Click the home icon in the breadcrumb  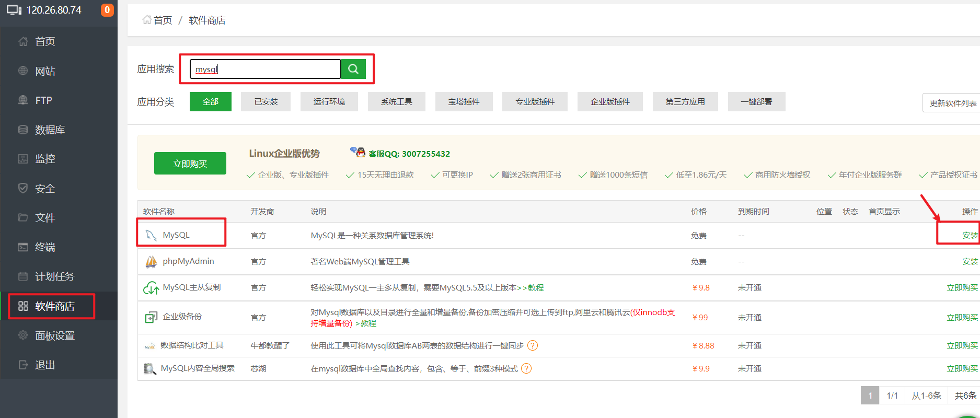(147, 20)
